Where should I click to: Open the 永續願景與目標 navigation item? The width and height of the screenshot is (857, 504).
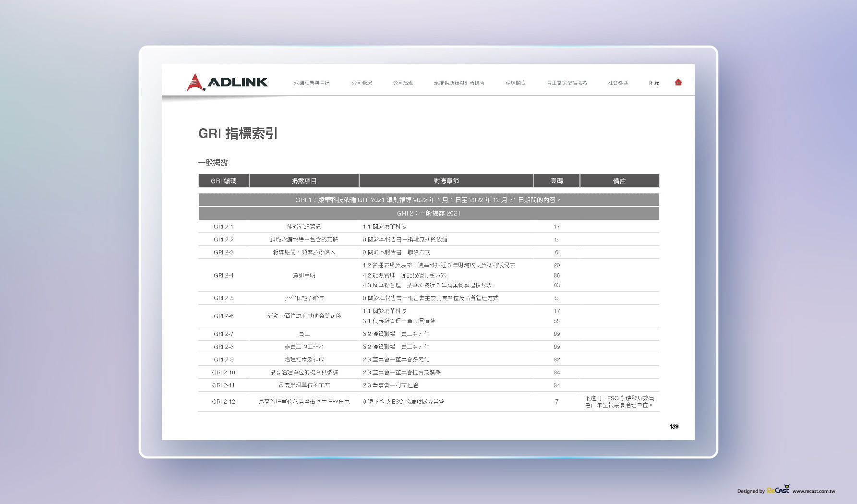click(x=312, y=83)
